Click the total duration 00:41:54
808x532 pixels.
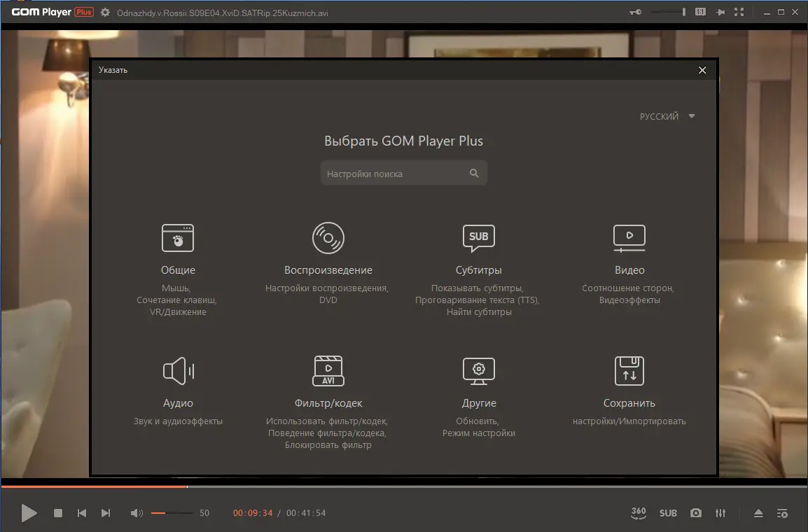click(306, 513)
